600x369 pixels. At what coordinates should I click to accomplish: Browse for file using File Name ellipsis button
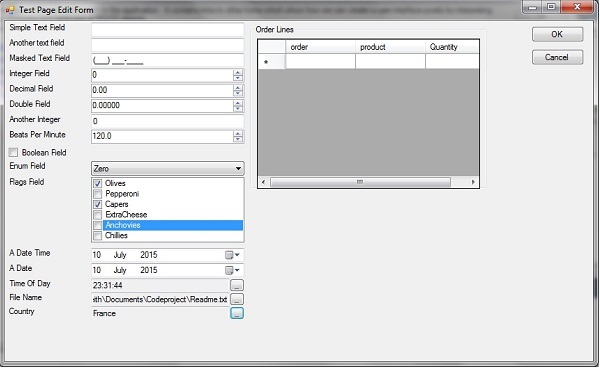[x=237, y=299]
